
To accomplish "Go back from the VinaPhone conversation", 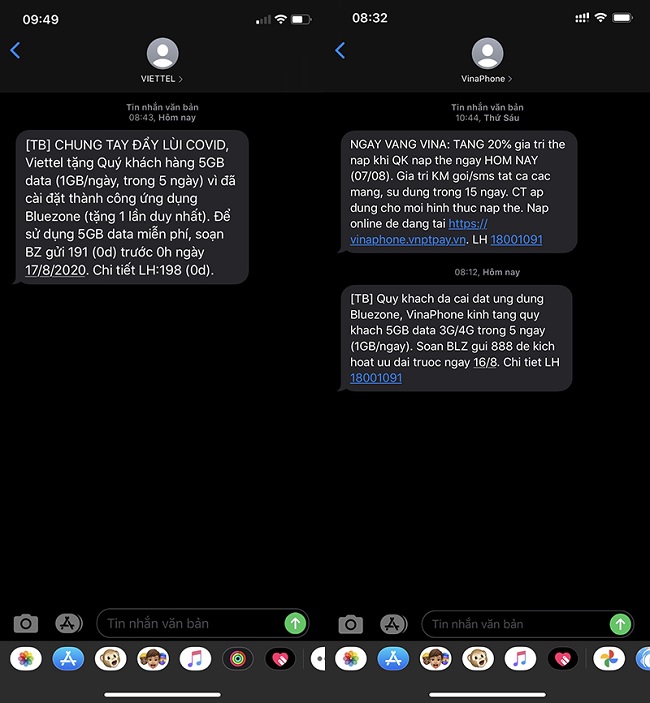I will point(340,51).
